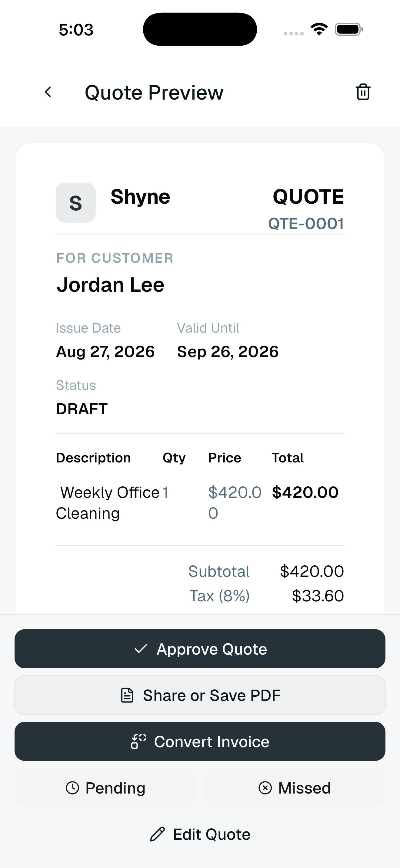
Task: Open Edit Quote
Action: [200, 834]
